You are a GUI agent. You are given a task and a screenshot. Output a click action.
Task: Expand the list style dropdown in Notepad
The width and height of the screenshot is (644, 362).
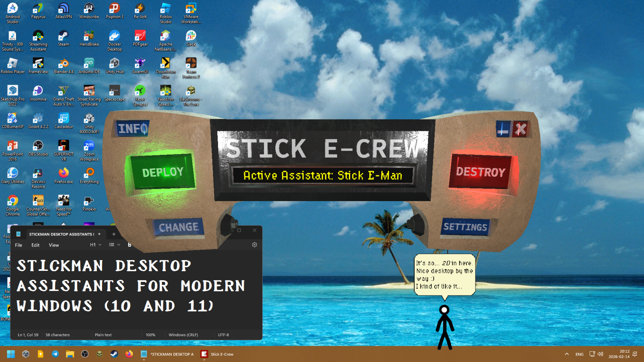[114, 245]
